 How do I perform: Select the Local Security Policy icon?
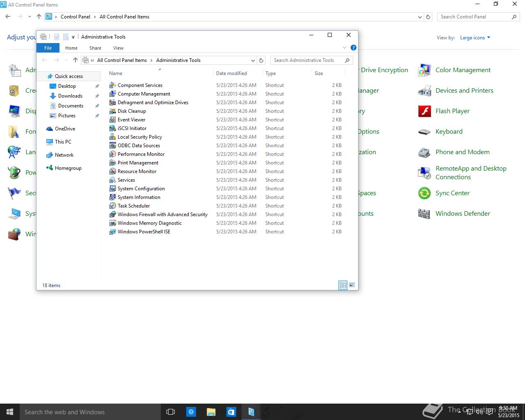click(112, 137)
